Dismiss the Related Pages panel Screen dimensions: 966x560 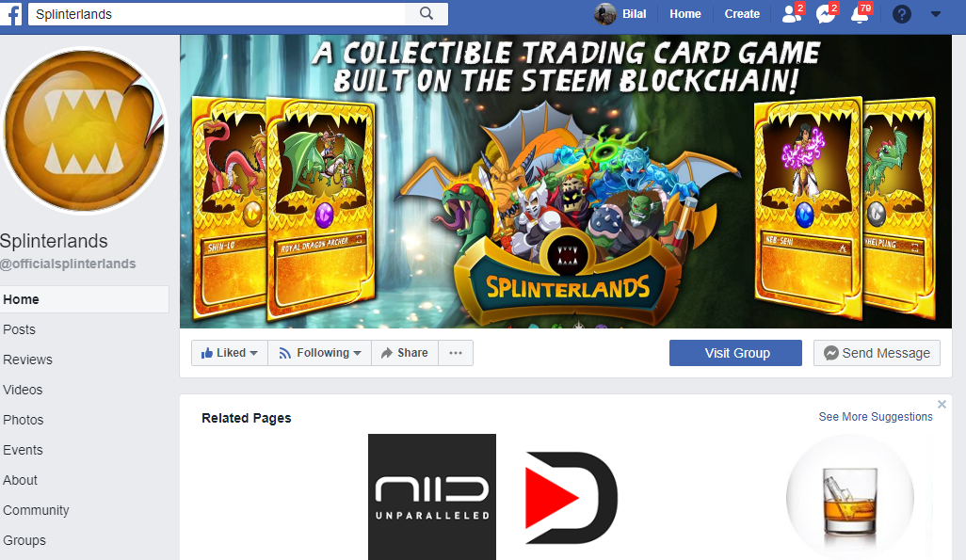(942, 404)
